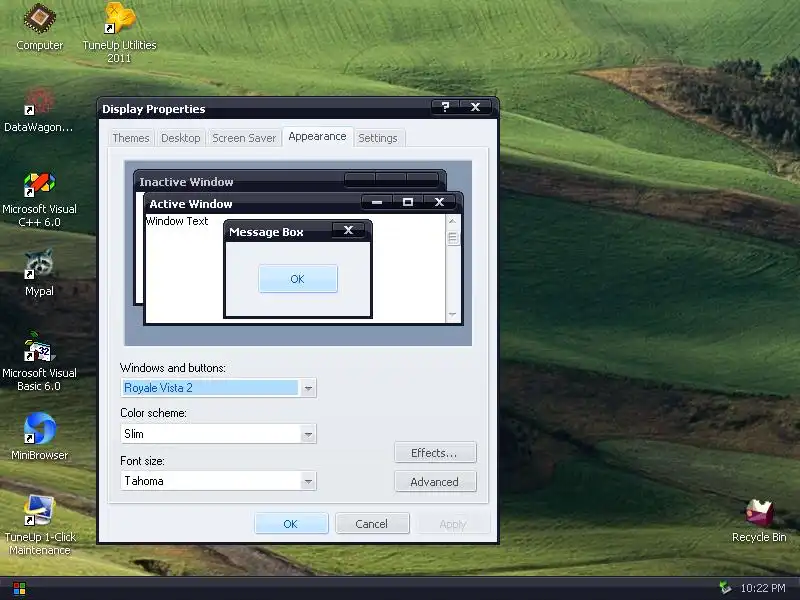
Task: Open the Start button on the taskbar
Action: tap(19, 589)
